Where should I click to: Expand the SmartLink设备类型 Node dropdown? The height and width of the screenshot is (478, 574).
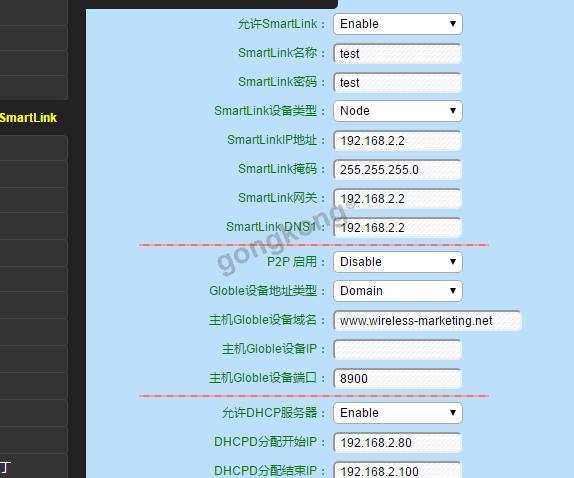tap(398, 111)
